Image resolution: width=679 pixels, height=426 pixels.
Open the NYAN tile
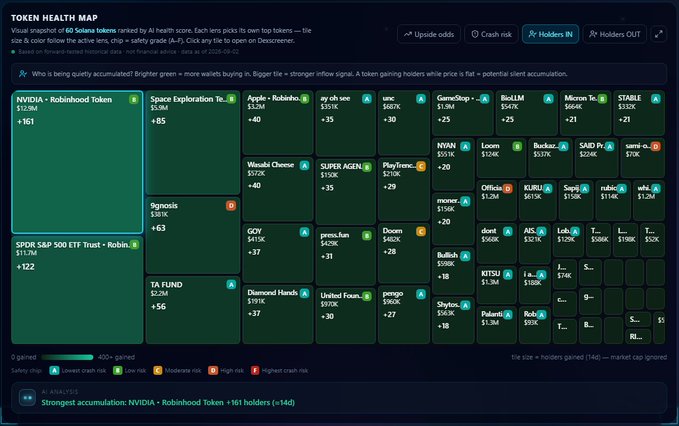click(453, 164)
